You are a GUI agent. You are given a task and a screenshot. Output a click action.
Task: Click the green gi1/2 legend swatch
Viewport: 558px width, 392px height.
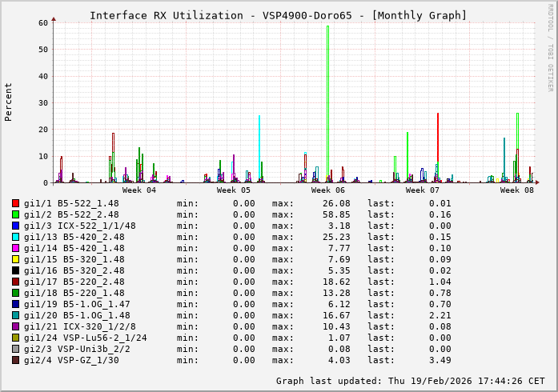(x=16, y=214)
